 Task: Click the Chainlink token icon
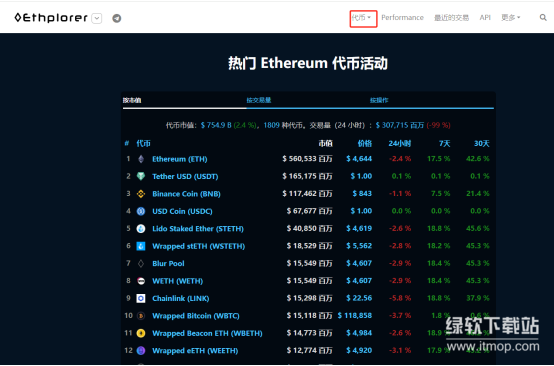(x=141, y=299)
